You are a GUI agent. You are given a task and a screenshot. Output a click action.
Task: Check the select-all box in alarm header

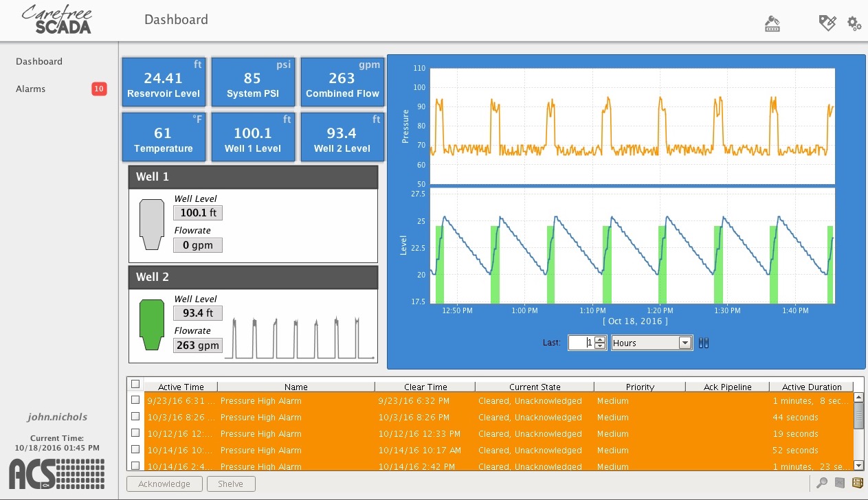click(135, 384)
